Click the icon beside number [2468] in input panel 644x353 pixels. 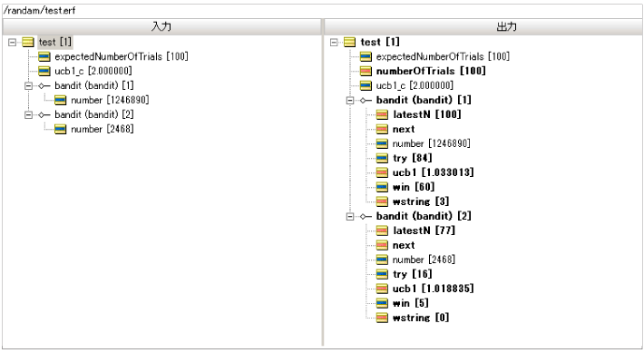point(61,129)
